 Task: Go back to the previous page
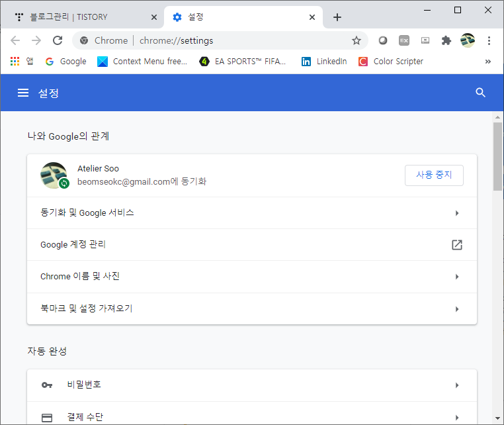pos(15,40)
